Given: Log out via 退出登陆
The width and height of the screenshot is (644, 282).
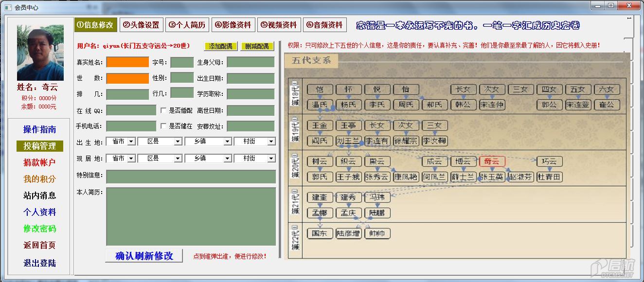Looking at the screenshot, I should [x=39, y=263].
